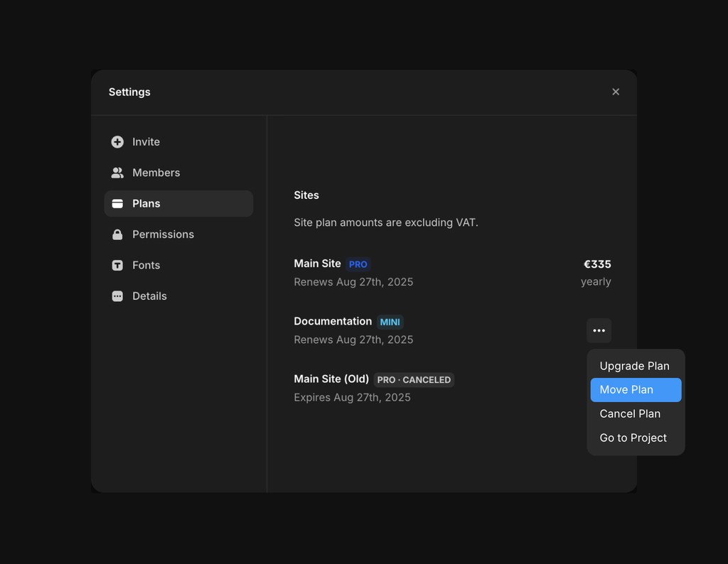The width and height of the screenshot is (728, 564).
Task: Switch to the Members settings section
Action: pyautogui.click(x=155, y=173)
